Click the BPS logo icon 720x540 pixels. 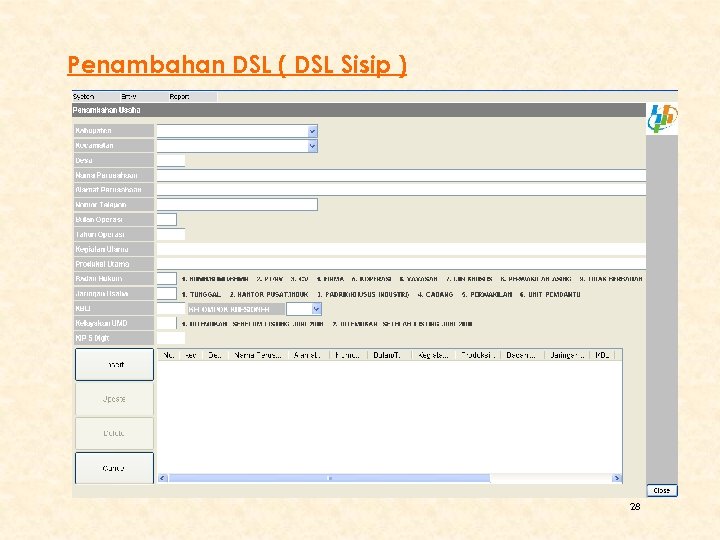[x=662, y=118]
